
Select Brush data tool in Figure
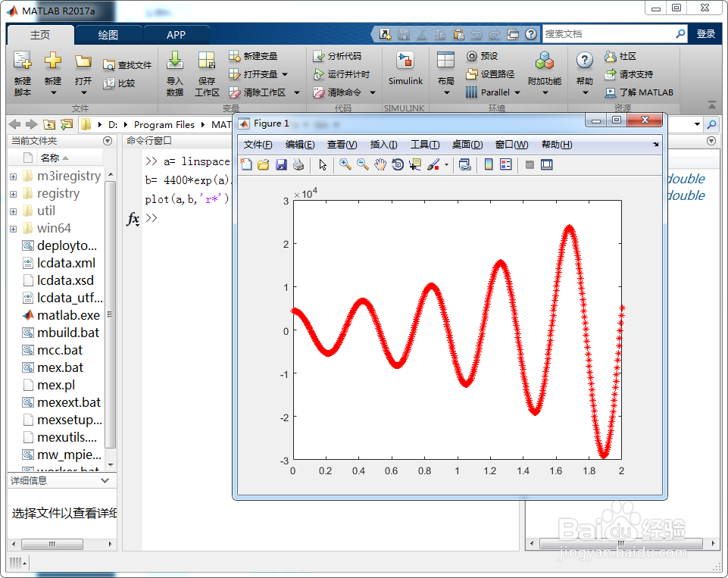tap(433, 164)
